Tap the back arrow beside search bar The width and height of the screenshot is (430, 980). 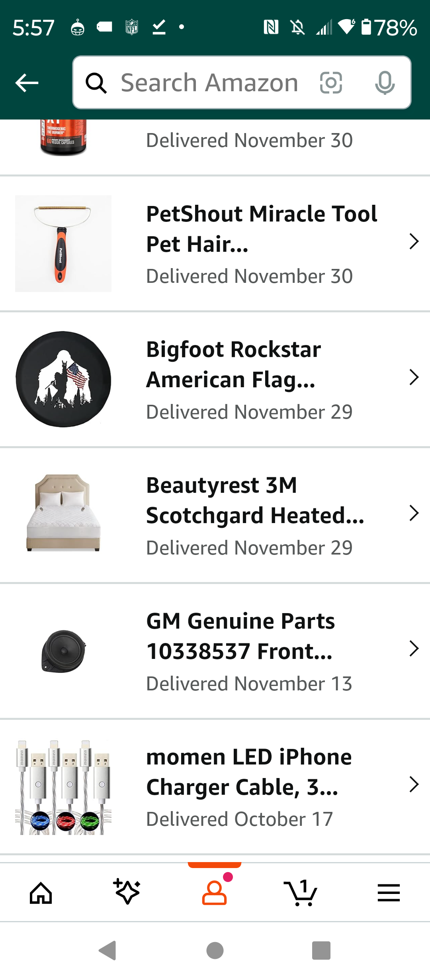pos(27,83)
